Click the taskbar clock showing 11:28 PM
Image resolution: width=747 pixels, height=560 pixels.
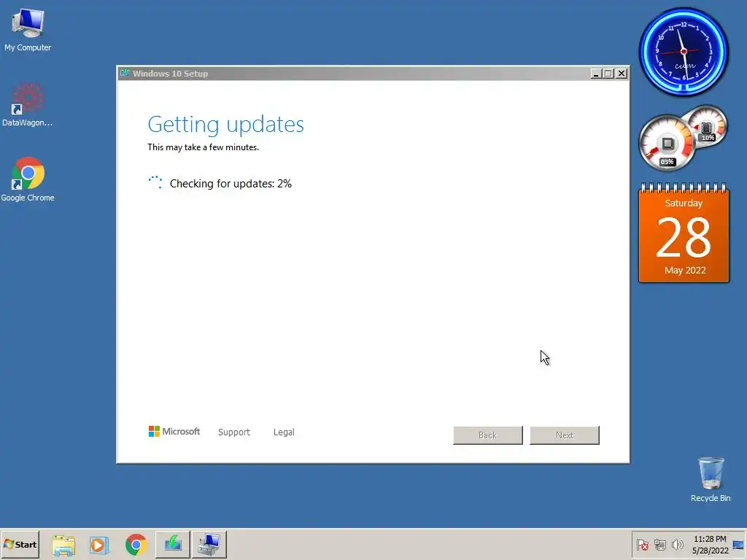(710, 545)
